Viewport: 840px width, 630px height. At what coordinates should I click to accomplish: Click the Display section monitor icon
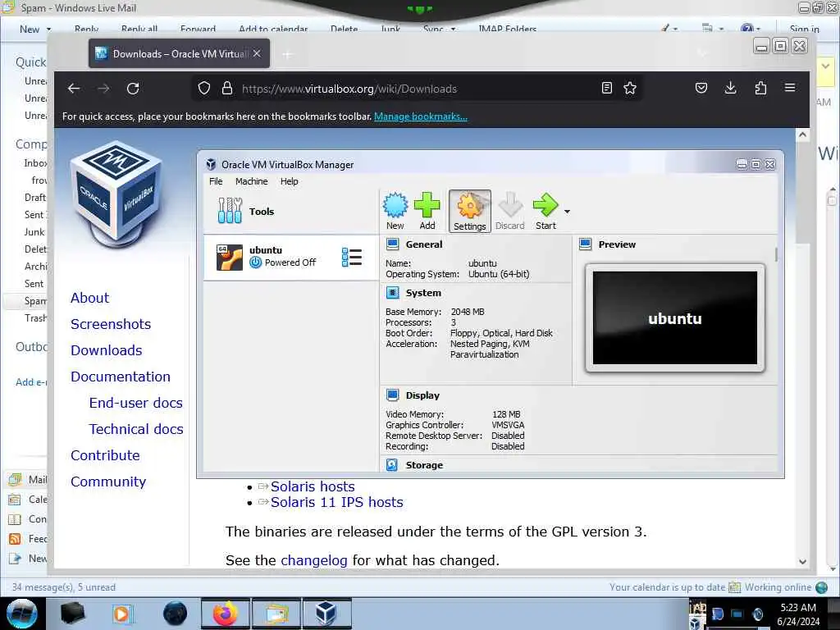coord(393,395)
